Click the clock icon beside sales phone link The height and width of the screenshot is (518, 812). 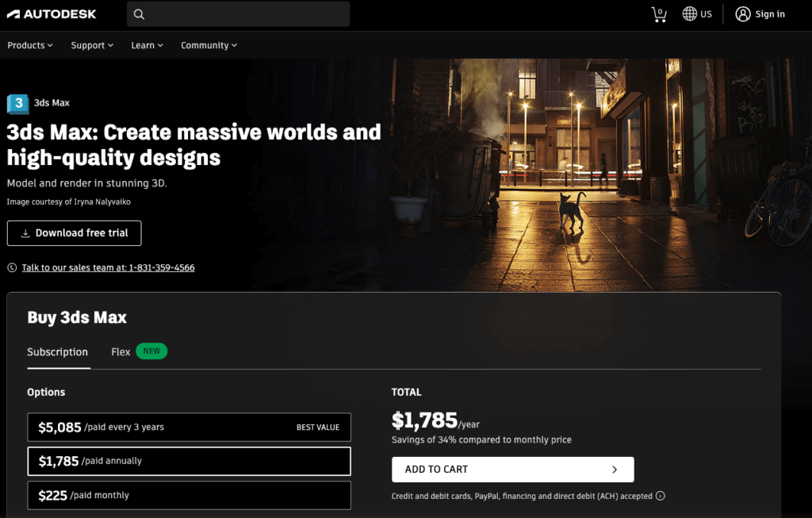[x=12, y=268]
